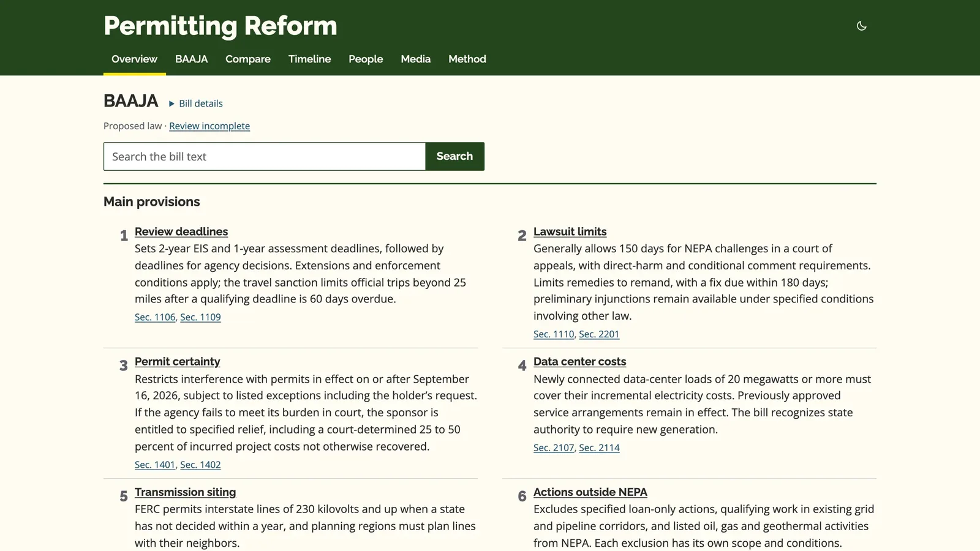Switch to the BAAJA tab
The width and height of the screenshot is (980, 551).
(191, 59)
